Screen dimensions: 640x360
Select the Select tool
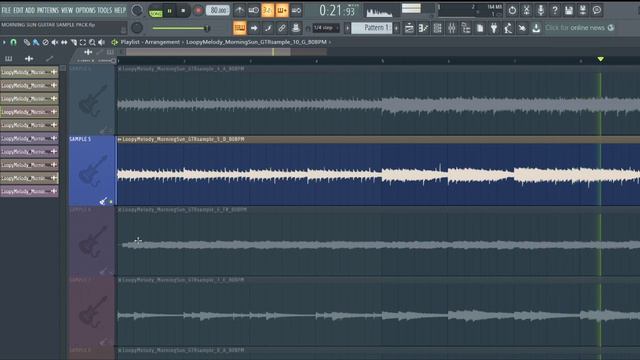pyautogui.click(x=83, y=42)
